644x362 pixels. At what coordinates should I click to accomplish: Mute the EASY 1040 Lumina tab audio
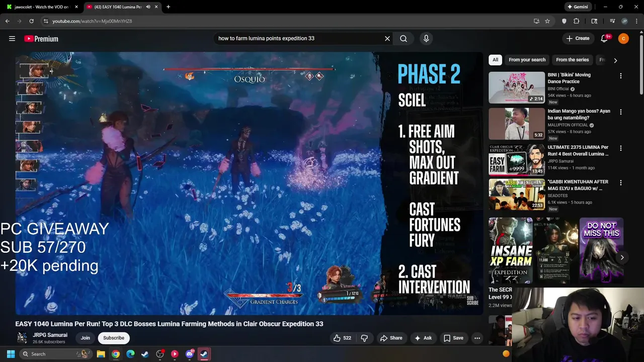tap(148, 7)
